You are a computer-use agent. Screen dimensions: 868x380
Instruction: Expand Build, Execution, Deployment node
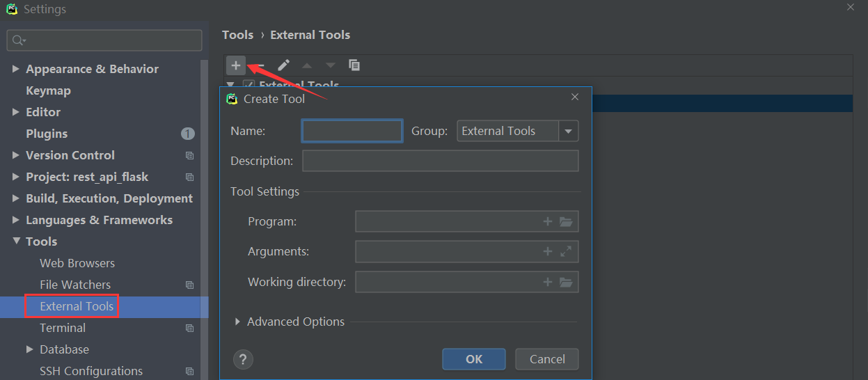15,198
